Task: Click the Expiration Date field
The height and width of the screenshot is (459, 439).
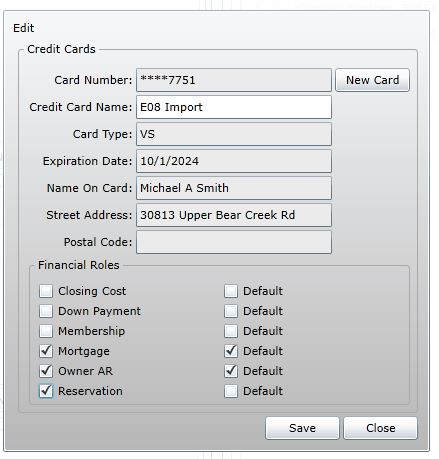Action: [234, 161]
